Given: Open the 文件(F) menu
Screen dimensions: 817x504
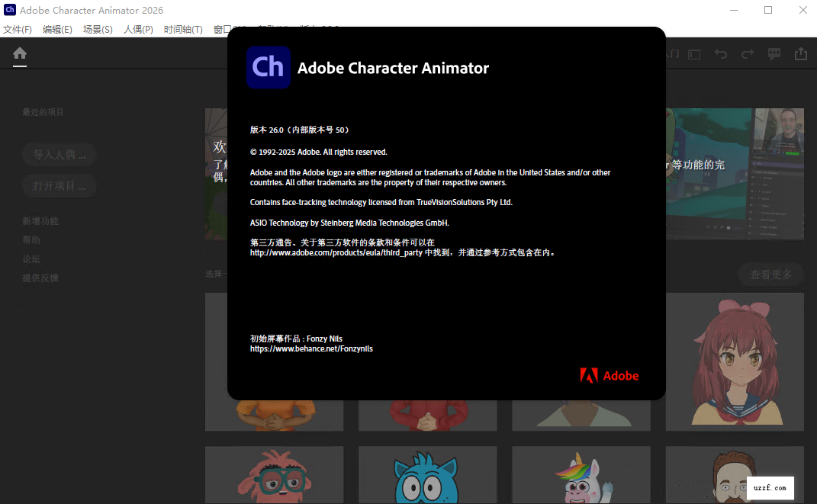Looking at the screenshot, I should point(18,29).
